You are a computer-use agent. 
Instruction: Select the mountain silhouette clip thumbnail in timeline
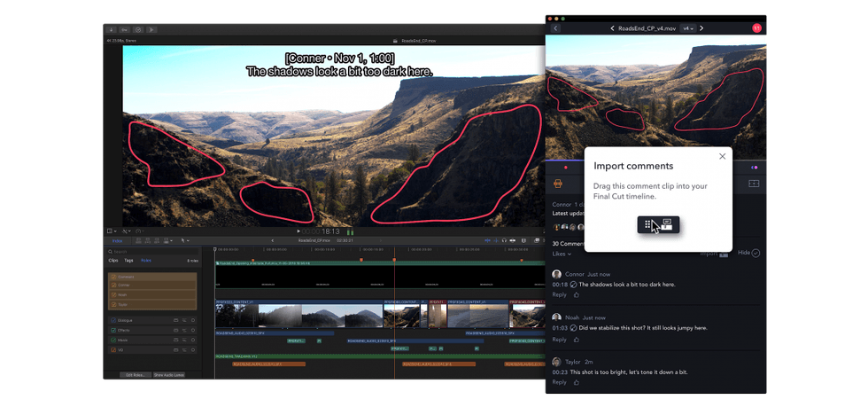tap(323, 316)
